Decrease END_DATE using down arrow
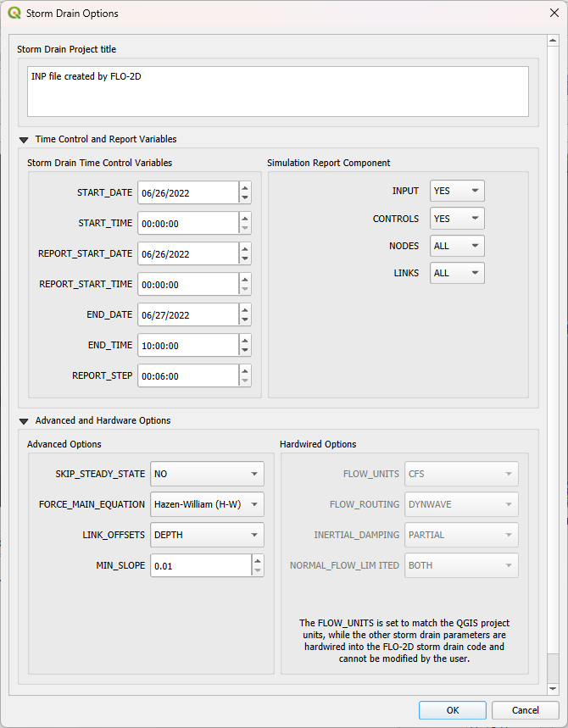The height and width of the screenshot is (728, 568). [245, 320]
